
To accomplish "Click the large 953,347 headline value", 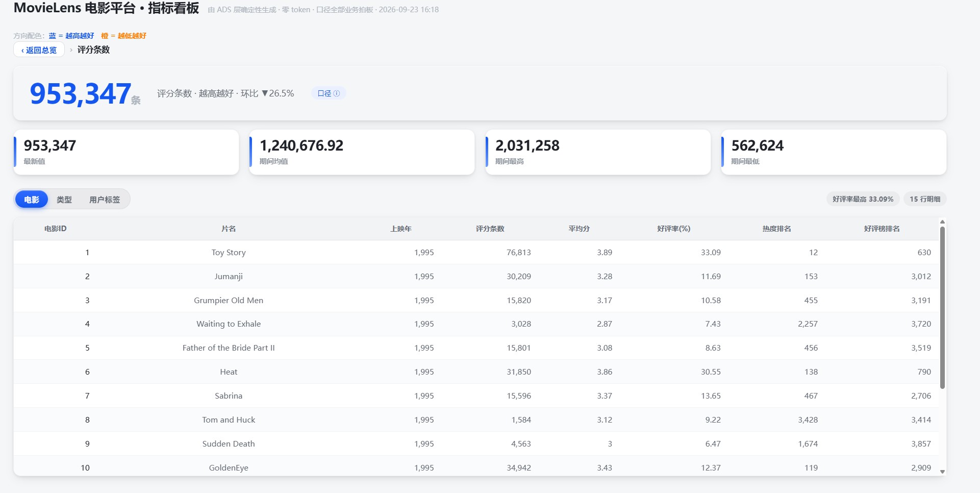I will [x=81, y=94].
